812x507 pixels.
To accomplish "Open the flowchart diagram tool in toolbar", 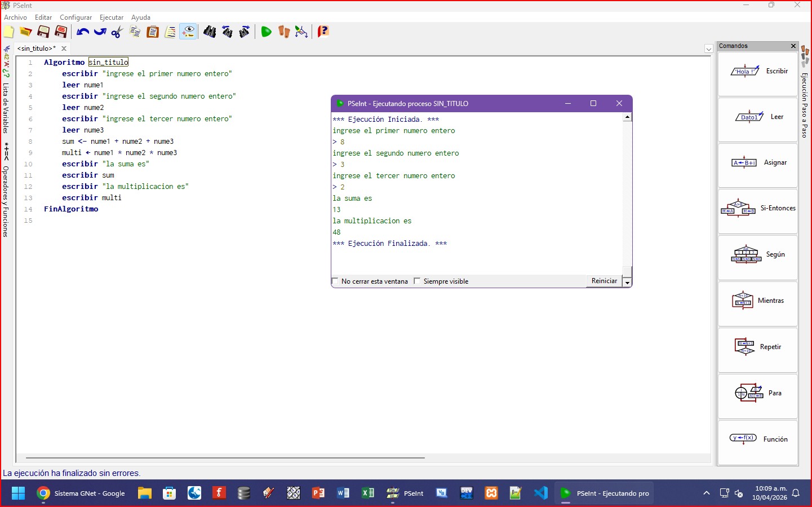I will pyautogui.click(x=301, y=32).
